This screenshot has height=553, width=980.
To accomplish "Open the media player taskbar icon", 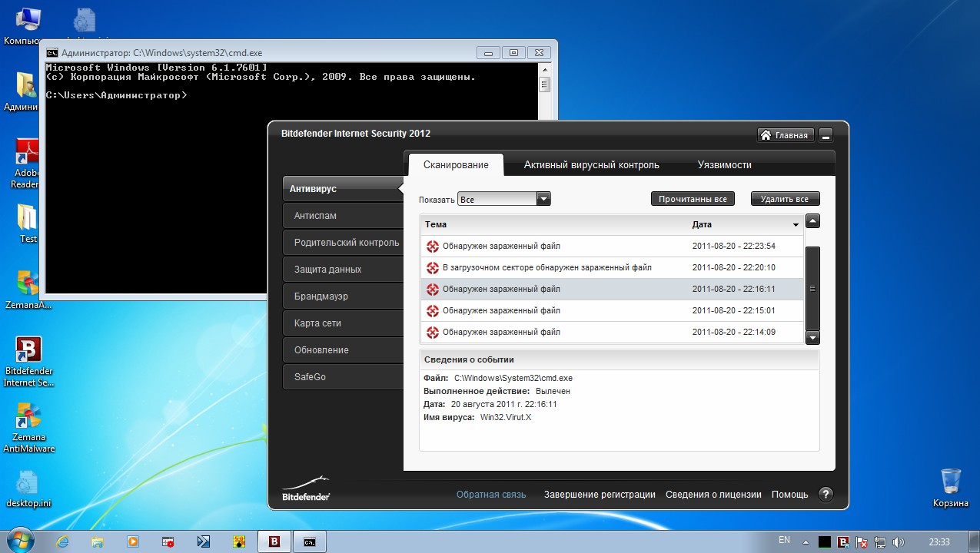I will (133, 541).
